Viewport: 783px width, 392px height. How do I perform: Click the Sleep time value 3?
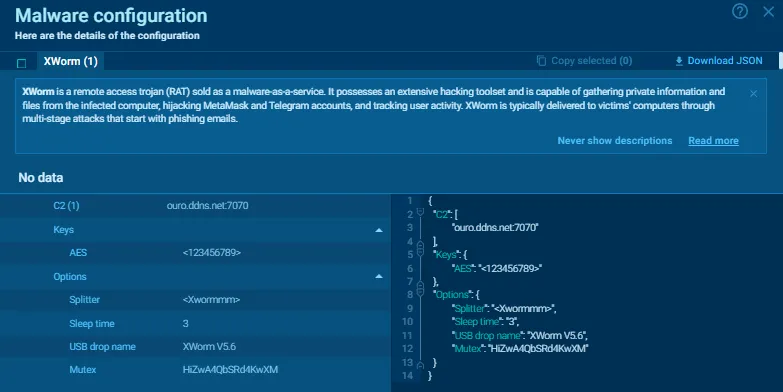(185, 324)
